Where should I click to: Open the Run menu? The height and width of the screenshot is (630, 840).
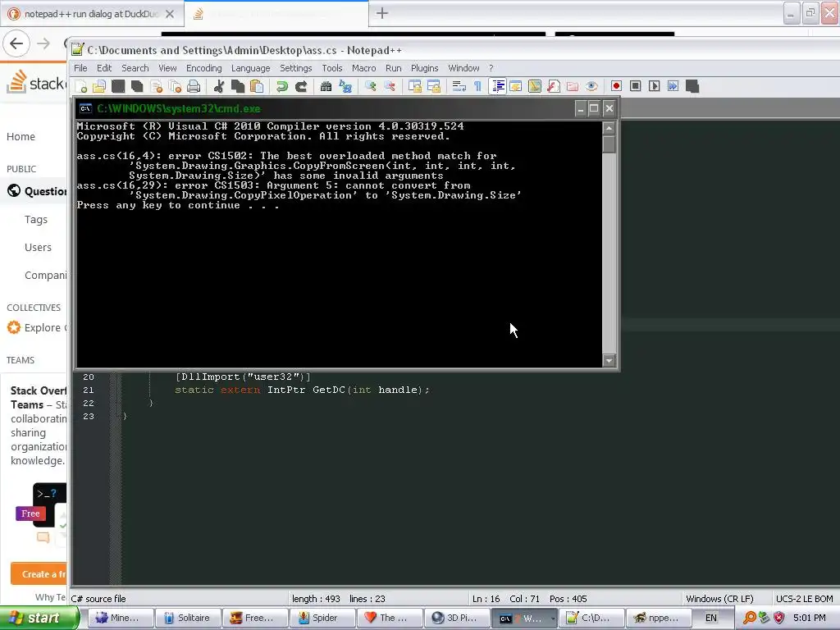393,68
